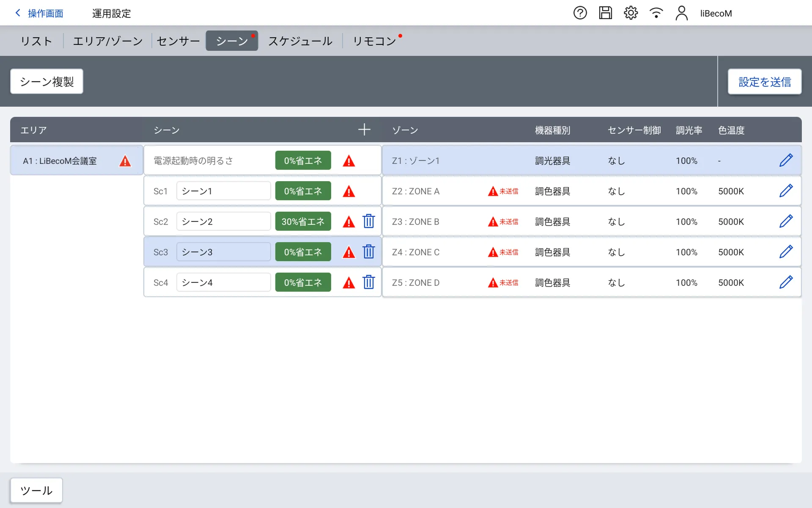The width and height of the screenshot is (812, 508).
Task: Delete scene Sc4 with trash icon
Action: [369, 282]
